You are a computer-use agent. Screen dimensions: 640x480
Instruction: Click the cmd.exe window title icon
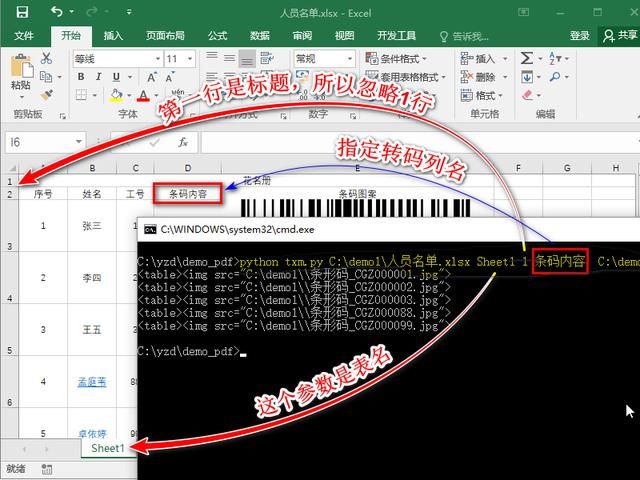[x=150, y=230]
